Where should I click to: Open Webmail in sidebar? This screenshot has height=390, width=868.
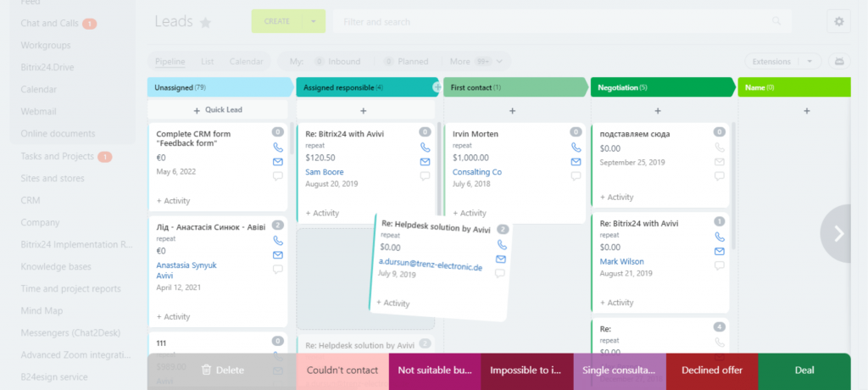38,111
